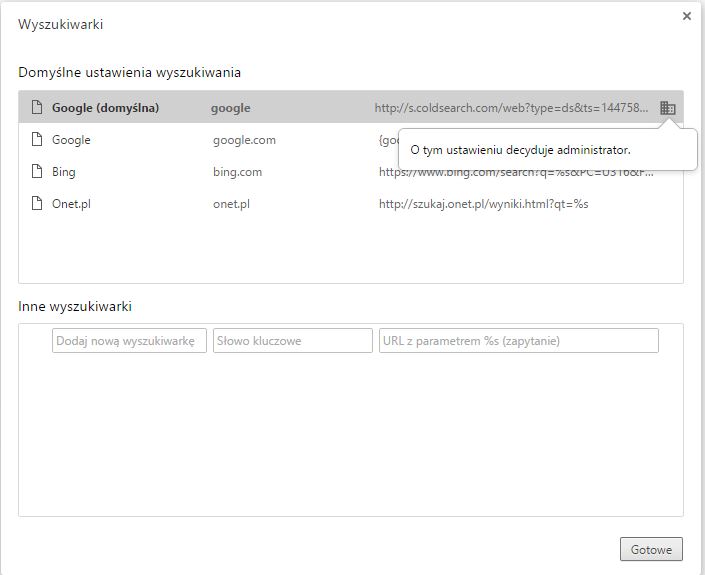Image resolution: width=705 pixels, height=575 pixels.
Task: Focus the 'Dodaj nową wyszukiwarkę' field
Action: point(129,340)
